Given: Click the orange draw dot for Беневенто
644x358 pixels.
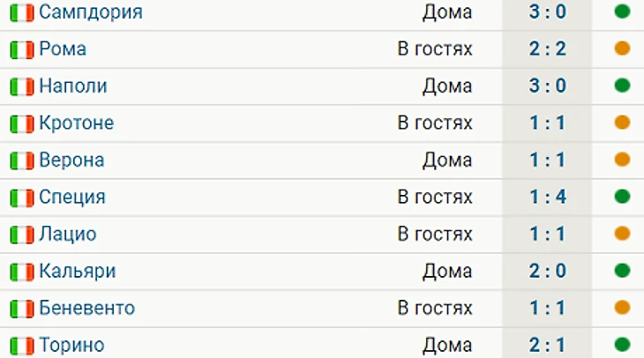Looking at the screenshot, I should pyautogui.click(x=622, y=307).
